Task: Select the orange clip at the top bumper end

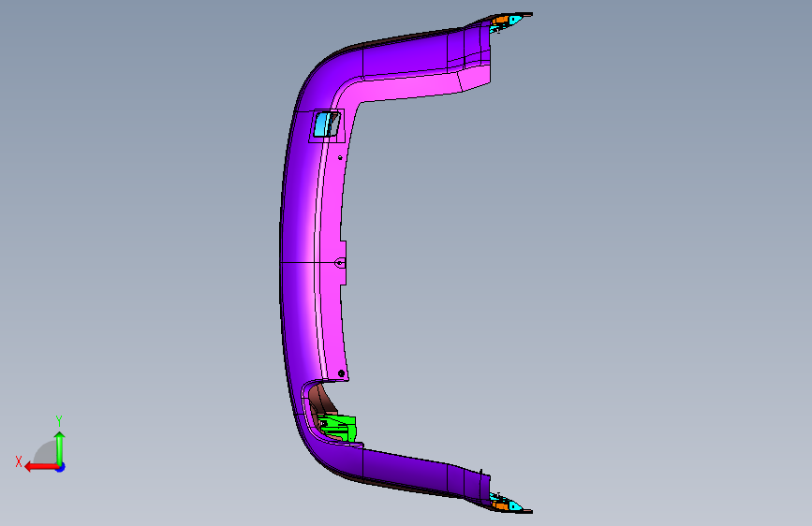Action: [500, 21]
